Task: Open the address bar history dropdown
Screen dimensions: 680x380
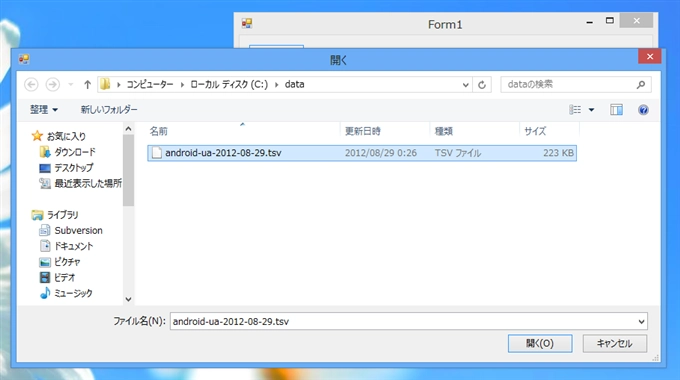Action: click(465, 85)
